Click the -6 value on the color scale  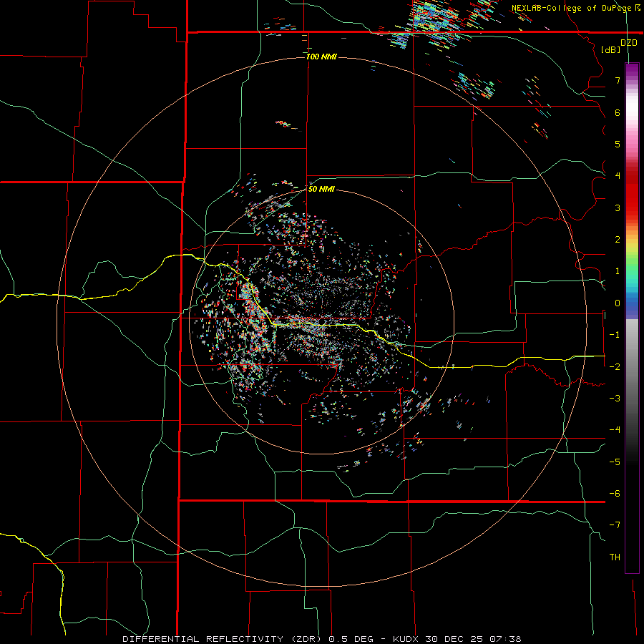coord(615,494)
